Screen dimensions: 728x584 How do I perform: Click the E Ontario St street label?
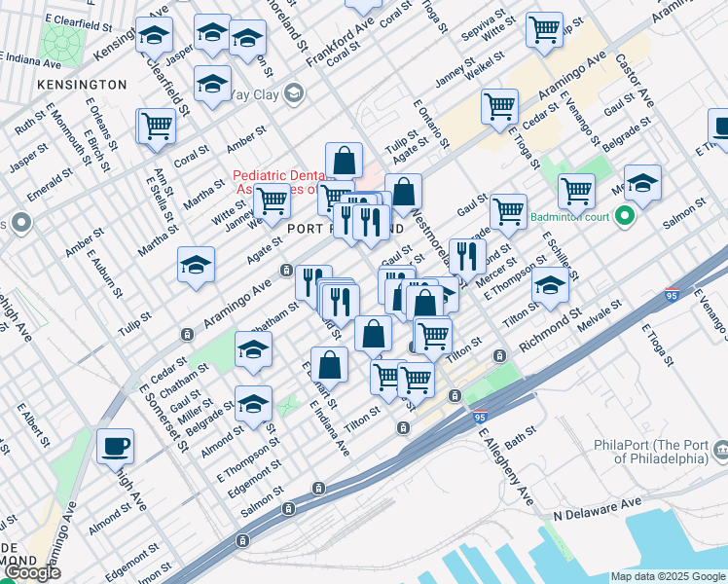[x=431, y=124]
